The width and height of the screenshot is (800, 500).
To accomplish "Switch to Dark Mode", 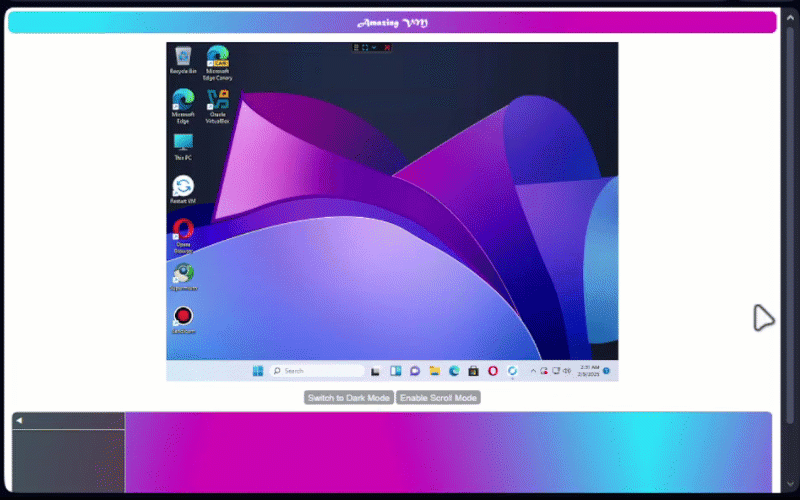I will pyautogui.click(x=348, y=398).
